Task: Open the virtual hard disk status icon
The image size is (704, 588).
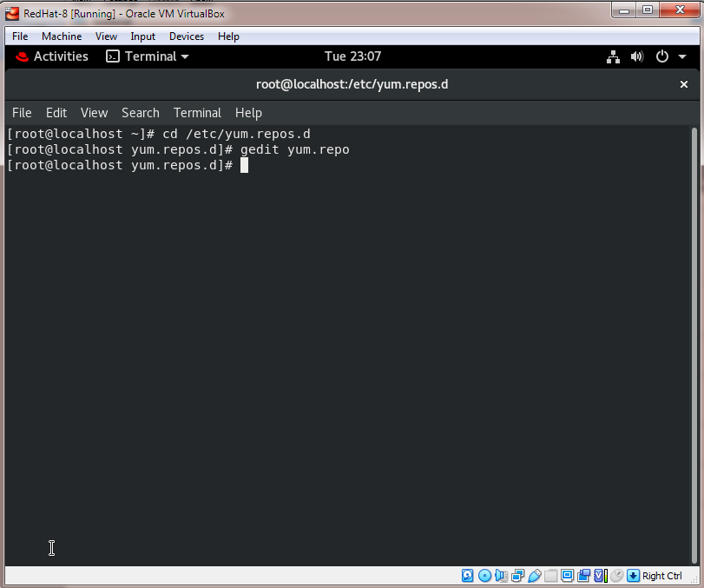Action: point(468,576)
